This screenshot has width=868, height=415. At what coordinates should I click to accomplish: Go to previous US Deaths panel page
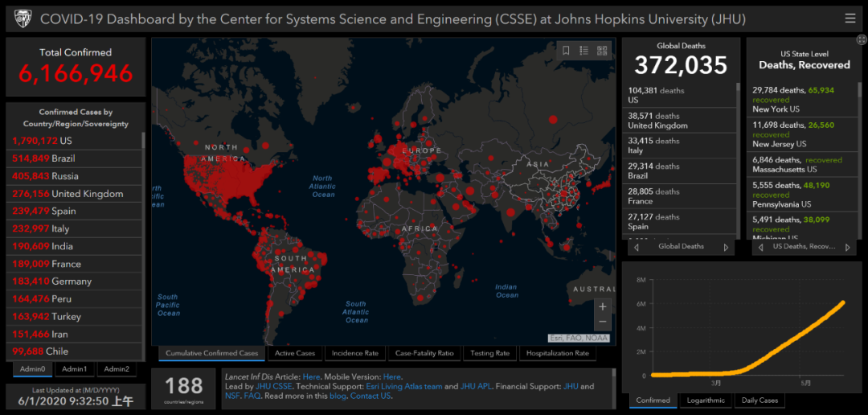click(x=760, y=247)
